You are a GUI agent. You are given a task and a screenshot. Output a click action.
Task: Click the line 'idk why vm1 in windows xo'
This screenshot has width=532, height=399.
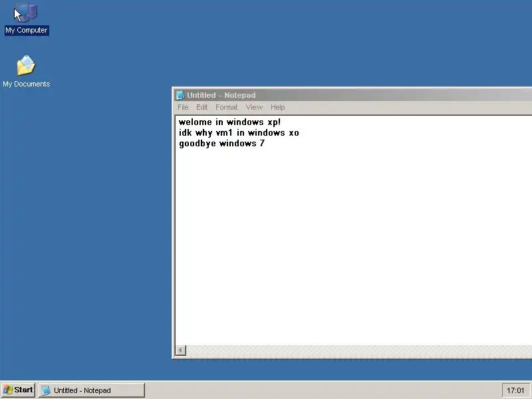pyautogui.click(x=239, y=132)
